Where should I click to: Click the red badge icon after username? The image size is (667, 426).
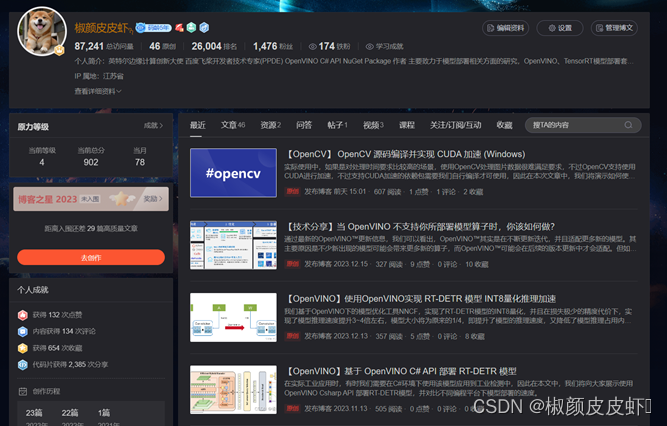179,28
